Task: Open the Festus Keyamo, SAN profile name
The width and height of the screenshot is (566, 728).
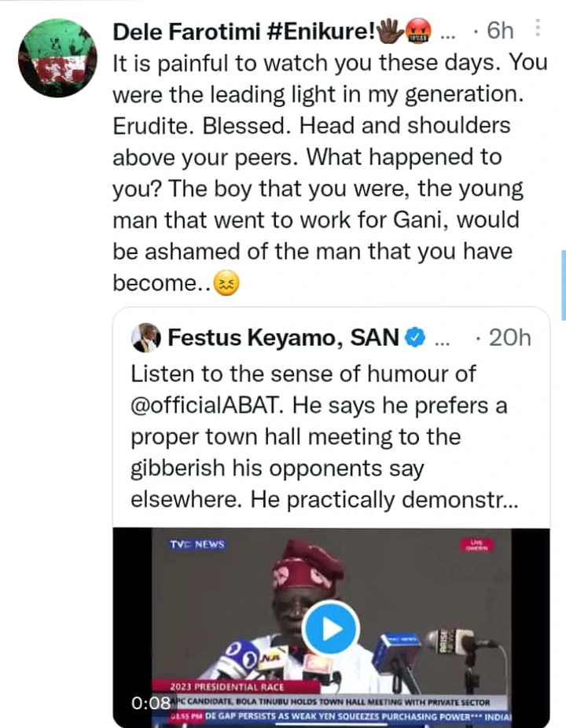Action: coord(283,338)
